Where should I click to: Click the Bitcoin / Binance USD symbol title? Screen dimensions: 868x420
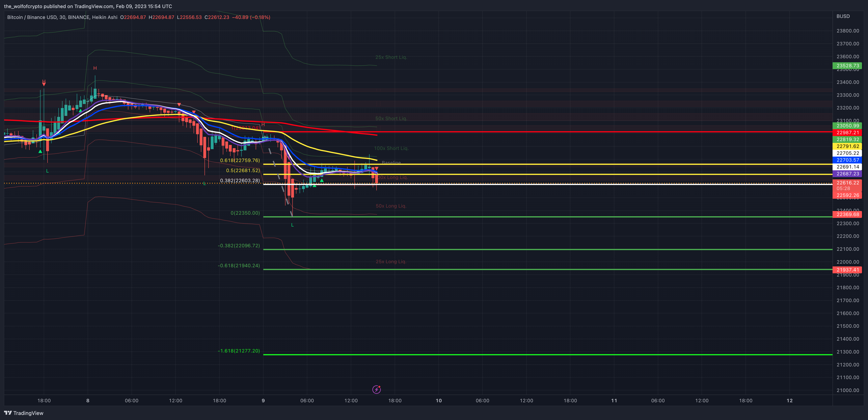[32, 17]
